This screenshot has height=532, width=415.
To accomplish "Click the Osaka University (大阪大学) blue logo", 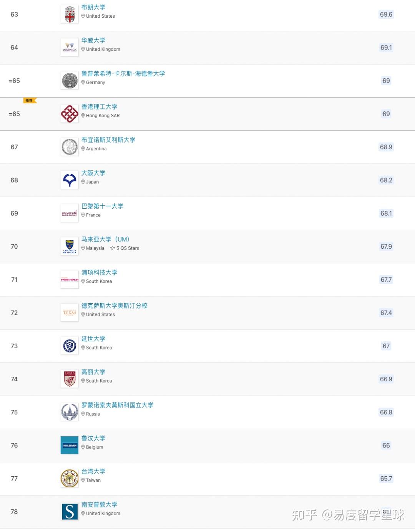I will pos(70,180).
